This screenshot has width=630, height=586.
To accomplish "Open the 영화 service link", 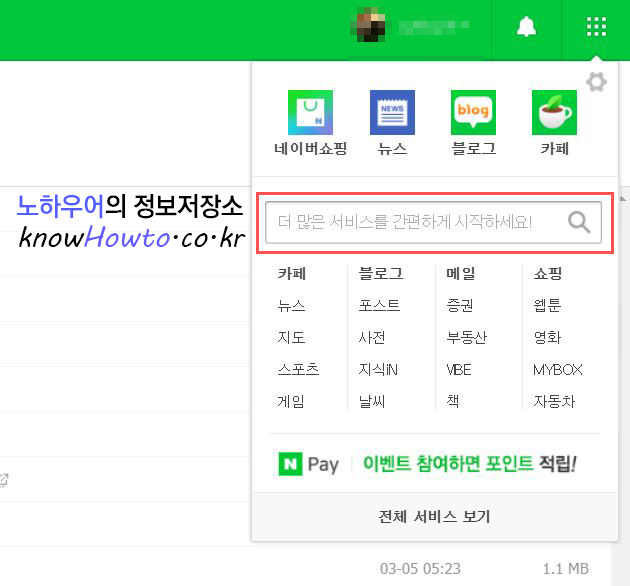I will pyautogui.click(x=547, y=337).
